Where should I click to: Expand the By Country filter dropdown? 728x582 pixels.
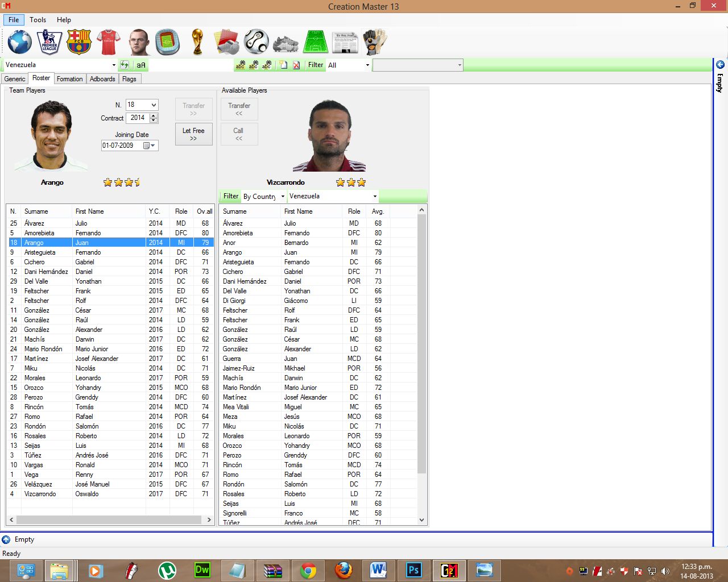point(282,197)
